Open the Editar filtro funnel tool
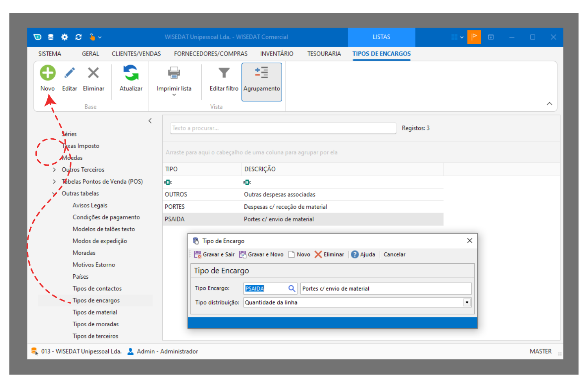588x381 pixels. [224, 73]
